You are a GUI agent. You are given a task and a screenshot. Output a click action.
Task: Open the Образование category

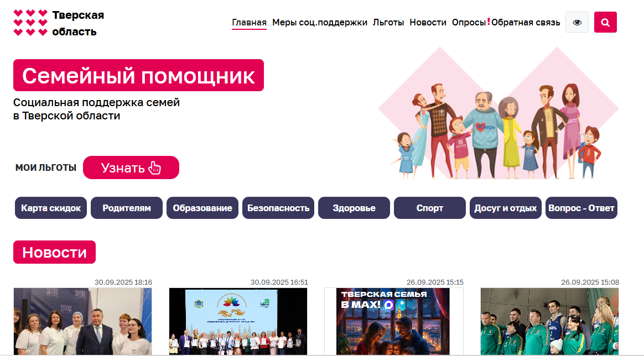coord(202,208)
